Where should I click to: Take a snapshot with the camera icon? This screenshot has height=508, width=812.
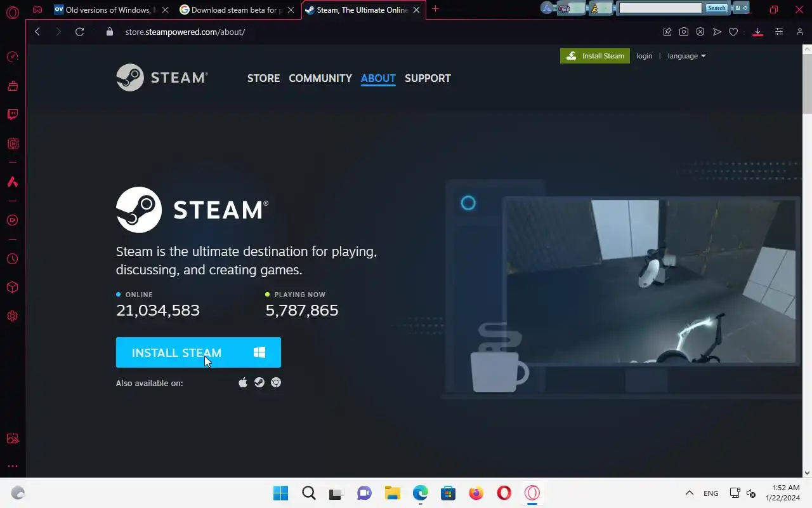coord(684,32)
